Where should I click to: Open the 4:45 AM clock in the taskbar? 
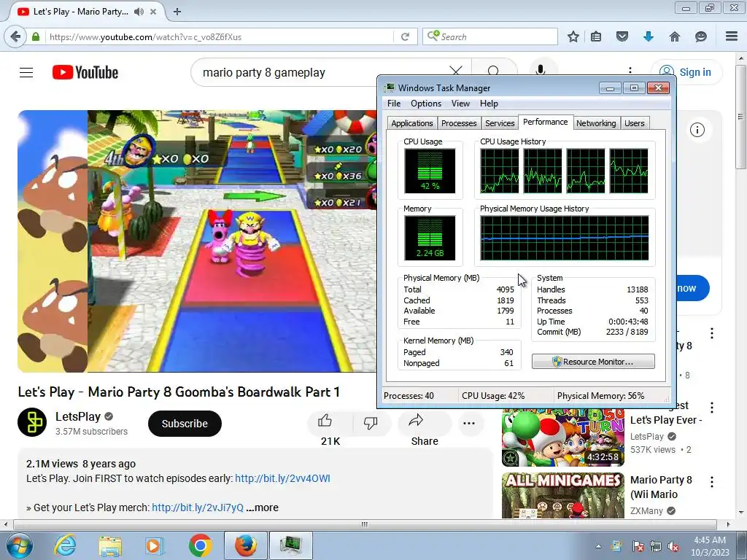point(709,545)
